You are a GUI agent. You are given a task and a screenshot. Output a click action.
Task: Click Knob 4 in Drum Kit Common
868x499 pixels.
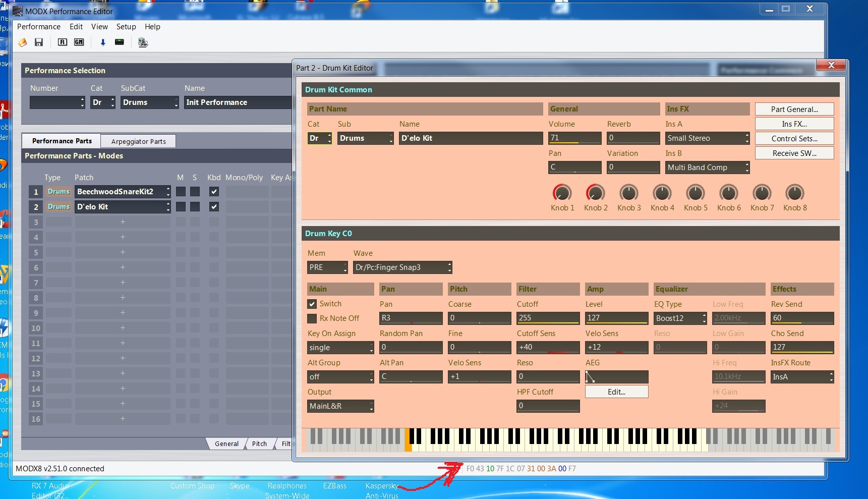(x=662, y=193)
